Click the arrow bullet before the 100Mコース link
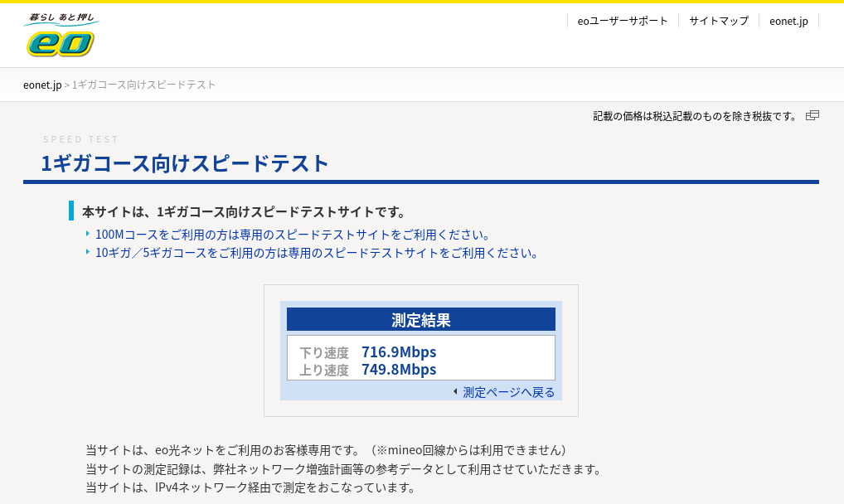Screen dimensions: 844x504 coord(88,234)
